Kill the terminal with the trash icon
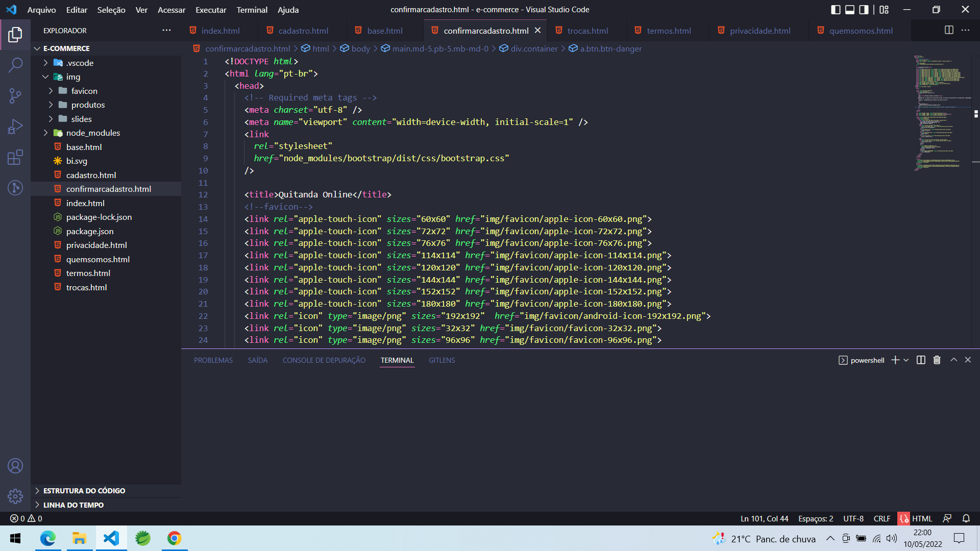 click(936, 360)
